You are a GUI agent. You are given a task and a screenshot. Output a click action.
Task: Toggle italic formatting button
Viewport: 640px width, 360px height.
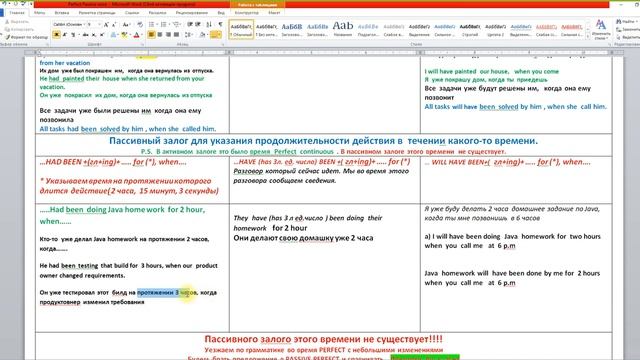click(x=65, y=35)
